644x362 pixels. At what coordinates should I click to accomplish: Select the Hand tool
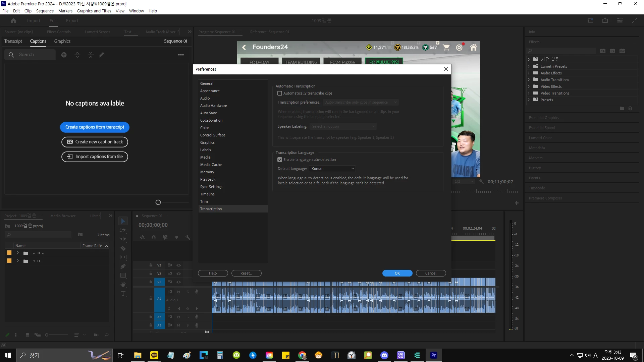123,284
